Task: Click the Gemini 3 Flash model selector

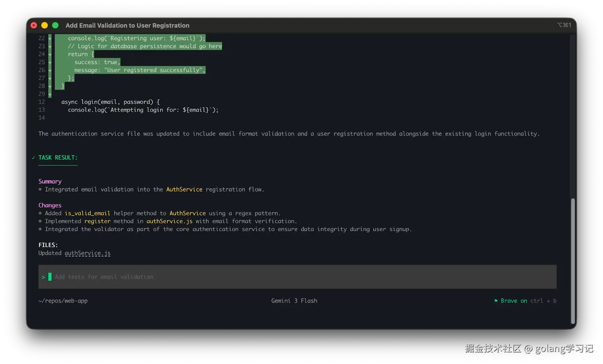Action: pyautogui.click(x=294, y=301)
